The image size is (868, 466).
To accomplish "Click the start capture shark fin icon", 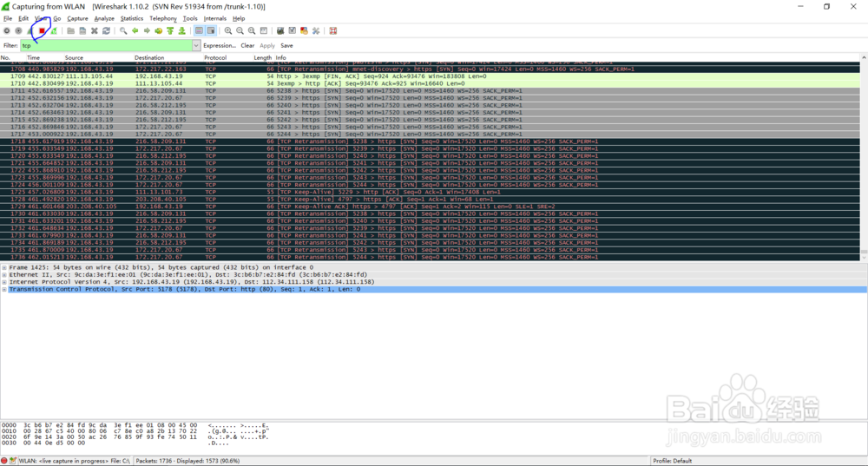I will [30, 31].
